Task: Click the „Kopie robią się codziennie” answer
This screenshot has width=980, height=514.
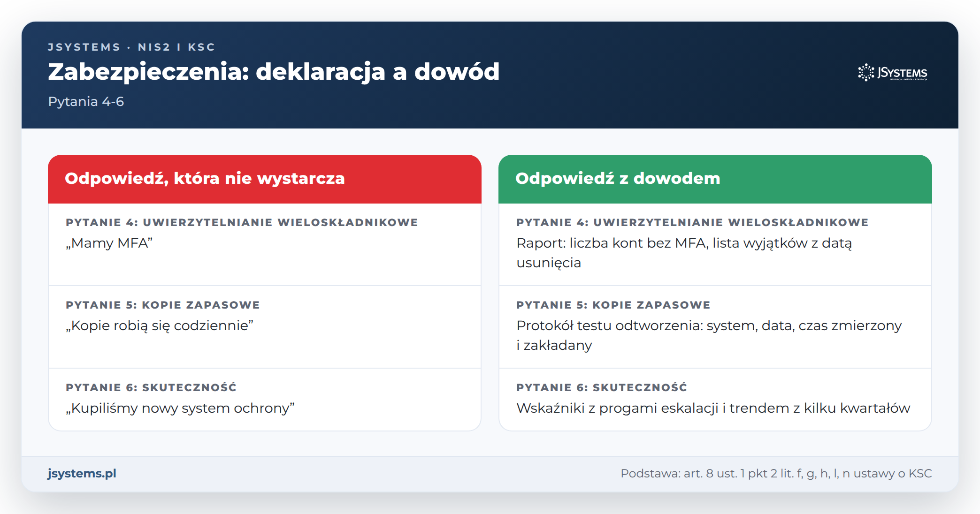Action: coord(160,325)
